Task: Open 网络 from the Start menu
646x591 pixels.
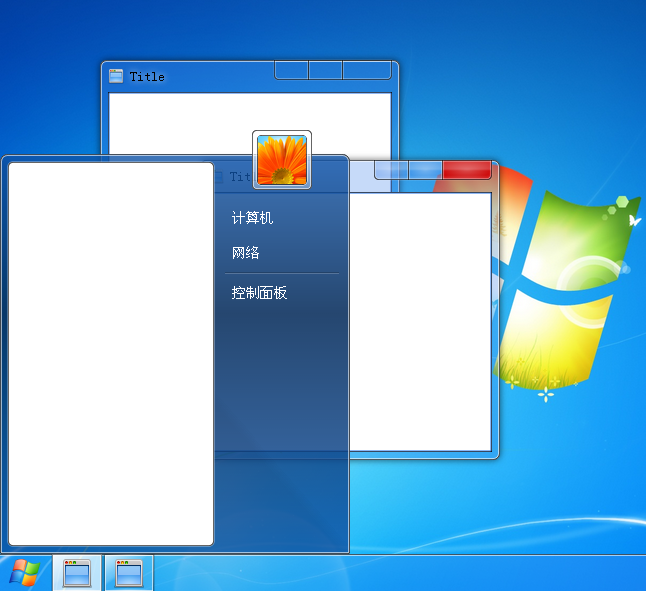Action: (246, 252)
